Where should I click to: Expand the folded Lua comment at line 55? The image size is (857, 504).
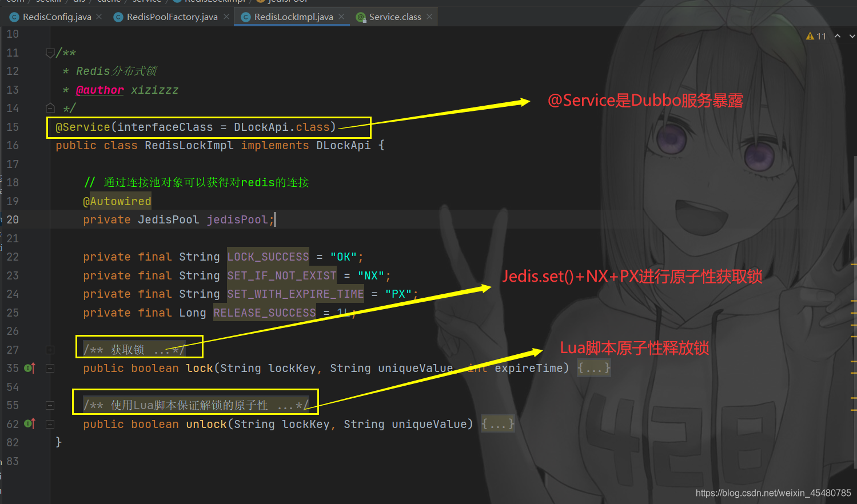pos(50,406)
